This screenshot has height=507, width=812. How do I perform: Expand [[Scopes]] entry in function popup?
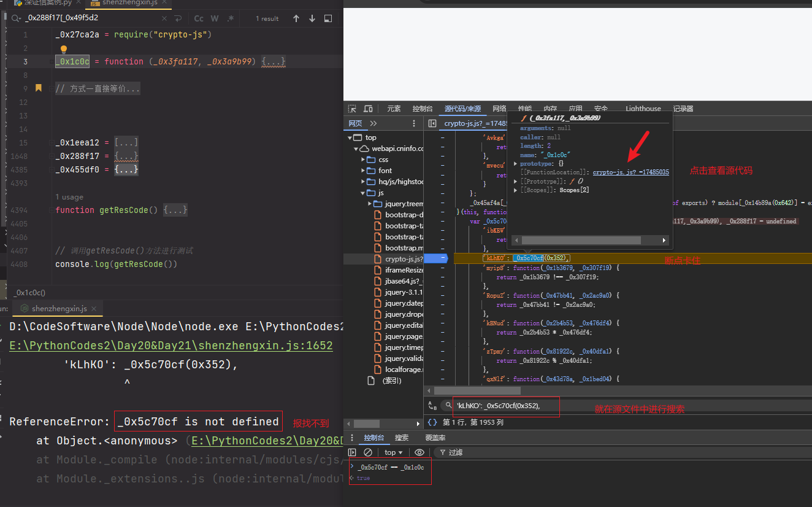(516, 190)
